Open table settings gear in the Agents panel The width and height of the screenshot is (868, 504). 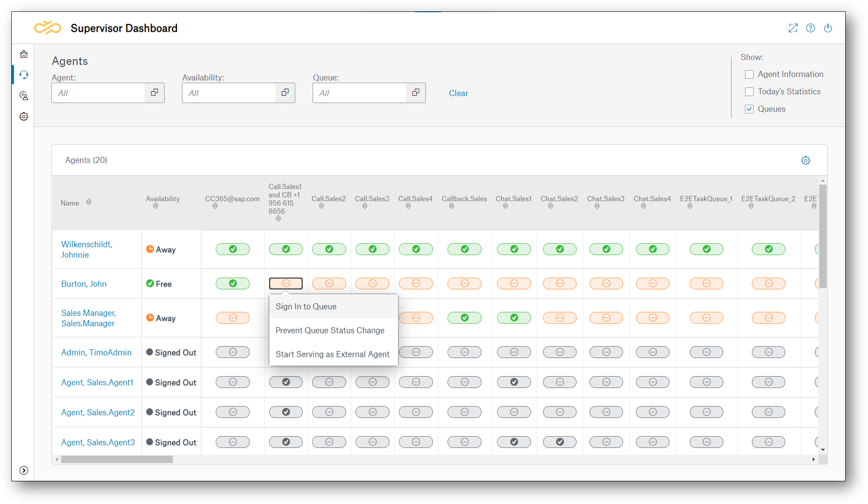(806, 160)
